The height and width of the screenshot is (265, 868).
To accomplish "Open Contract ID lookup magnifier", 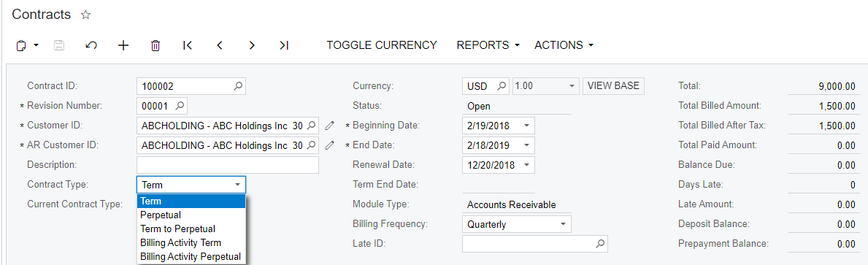I will coord(237,86).
